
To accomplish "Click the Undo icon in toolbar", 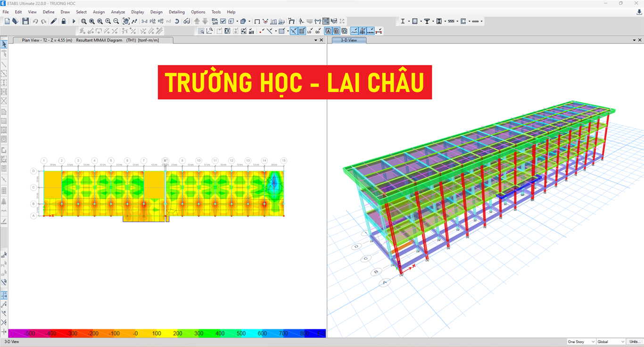I will [x=35, y=21].
